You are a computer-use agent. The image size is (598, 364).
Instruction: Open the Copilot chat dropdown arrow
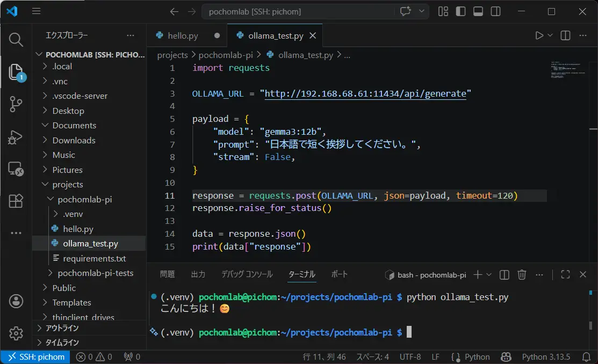[421, 11]
